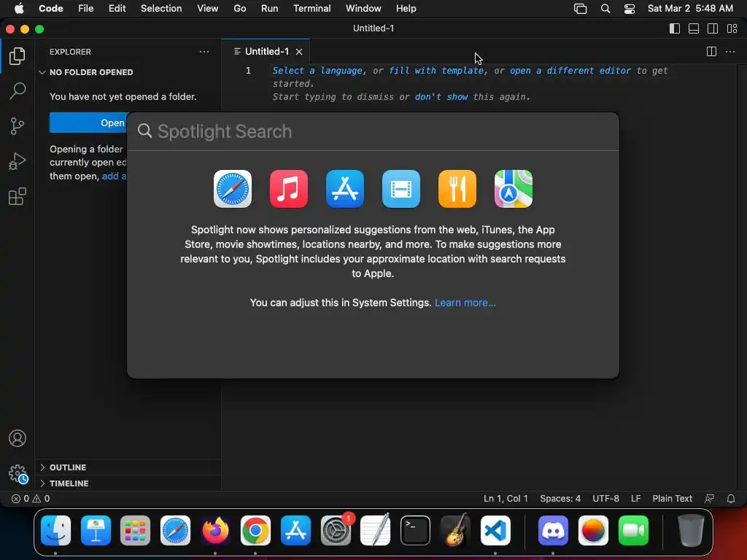Image resolution: width=747 pixels, height=560 pixels.
Task: Open Maps suggestion in Spotlight panel
Action: [x=514, y=189]
